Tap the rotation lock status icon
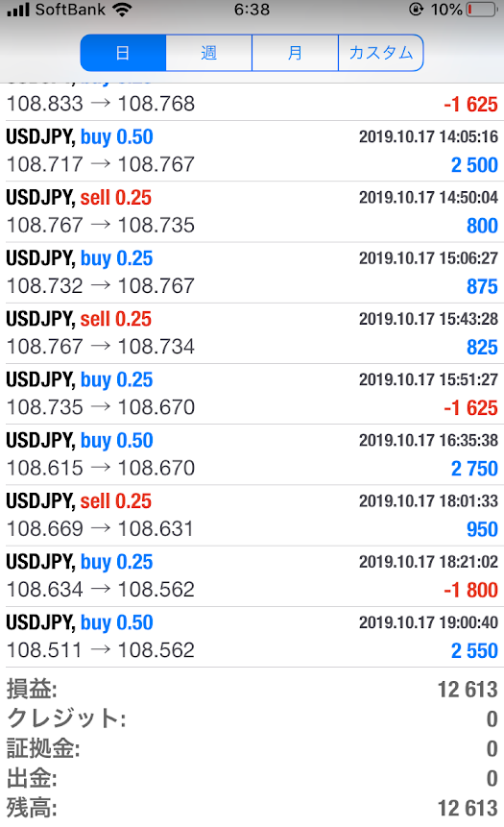This screenshot has height=827, width=504. pos(416,10)
